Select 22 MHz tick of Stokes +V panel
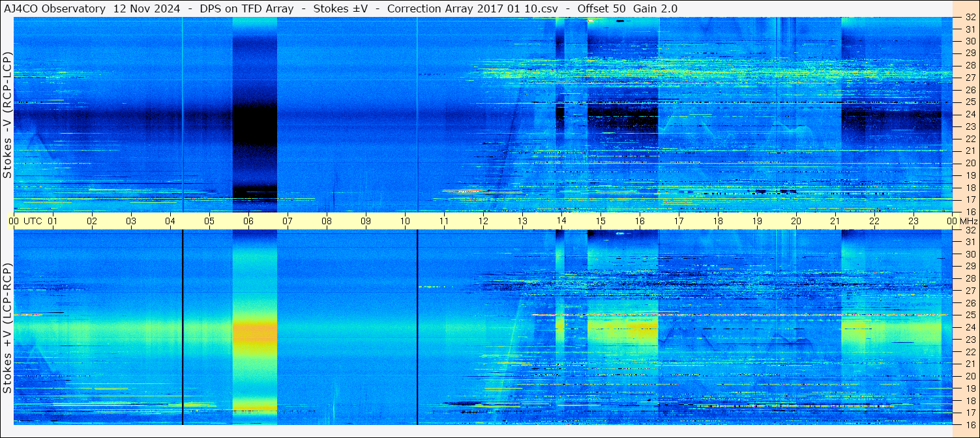This screenshot has width=980, height=438. point(970,352)
